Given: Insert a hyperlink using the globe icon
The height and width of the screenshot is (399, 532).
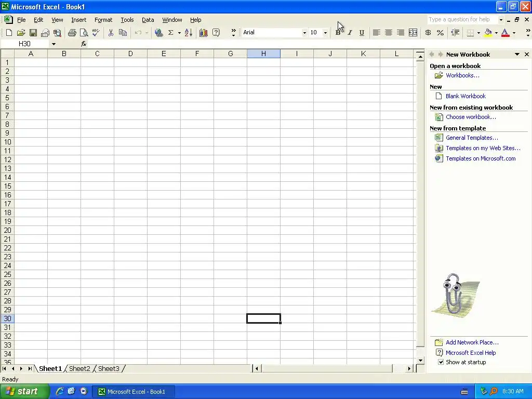Looking at the screenshot, I should coord(158,33).
